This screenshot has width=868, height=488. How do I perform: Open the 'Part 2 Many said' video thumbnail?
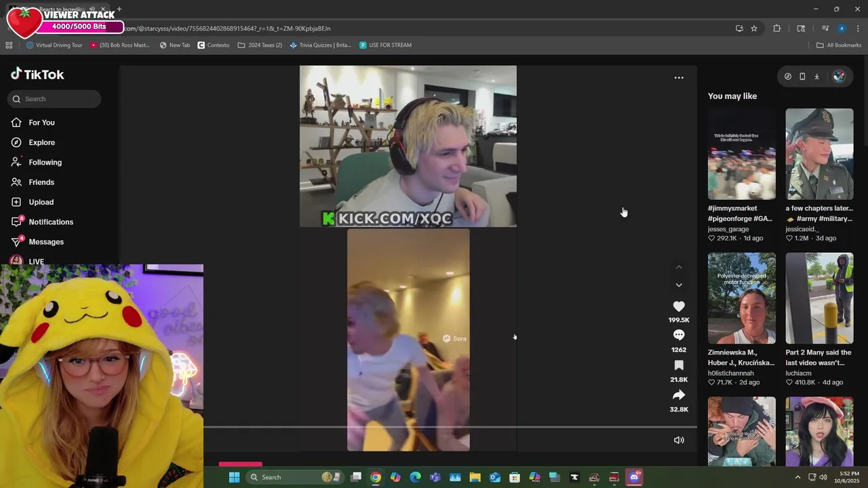click(819, 298)
